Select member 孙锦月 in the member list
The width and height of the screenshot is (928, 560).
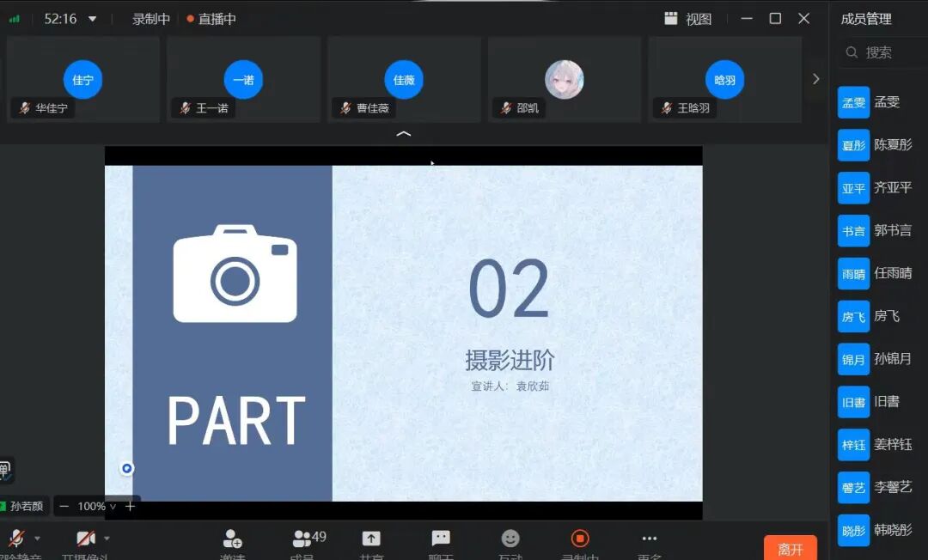[x=882, y=359]
